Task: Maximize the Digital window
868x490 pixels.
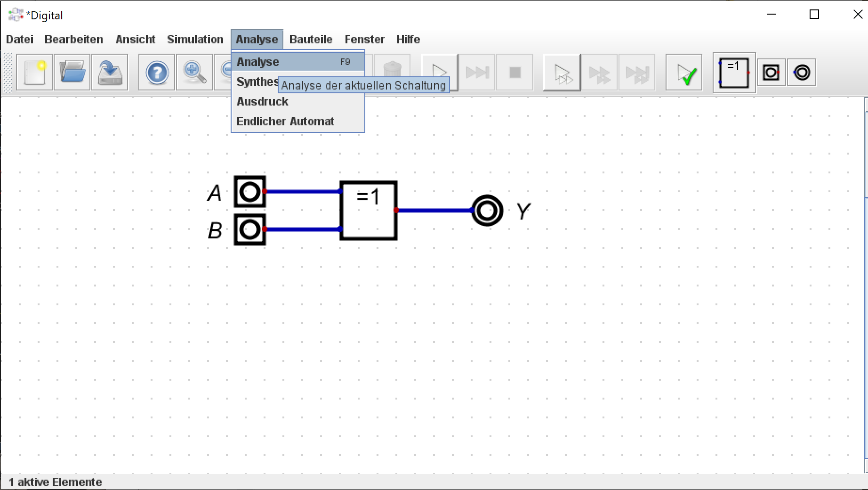Action: 814,15
